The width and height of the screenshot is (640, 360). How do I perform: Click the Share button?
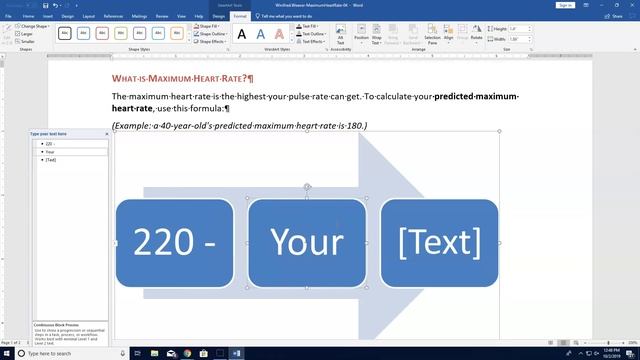613,16
